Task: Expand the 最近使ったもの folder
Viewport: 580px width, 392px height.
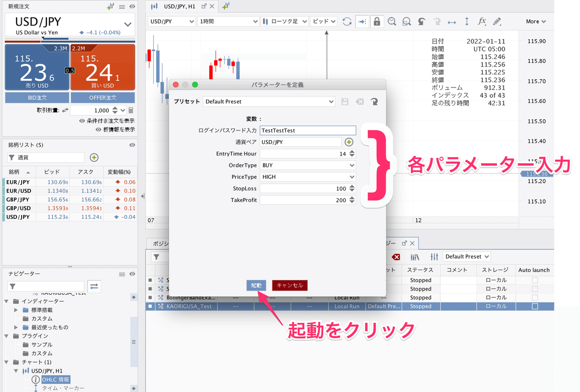Action: [x=16, y=327]
